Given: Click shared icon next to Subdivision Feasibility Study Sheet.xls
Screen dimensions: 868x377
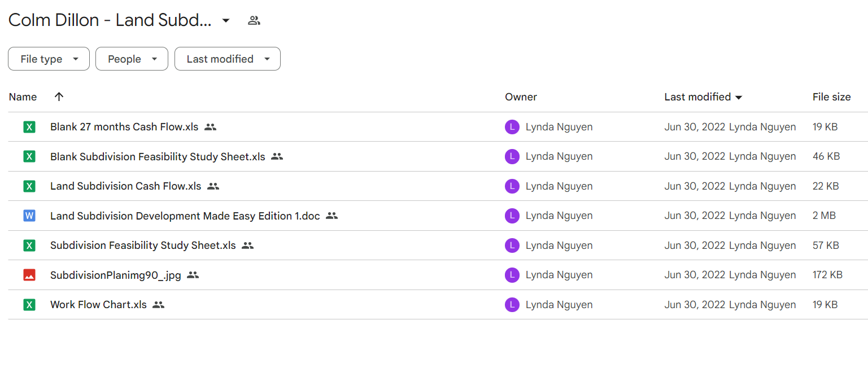Looking at the screenshot, I should (248, 246).
